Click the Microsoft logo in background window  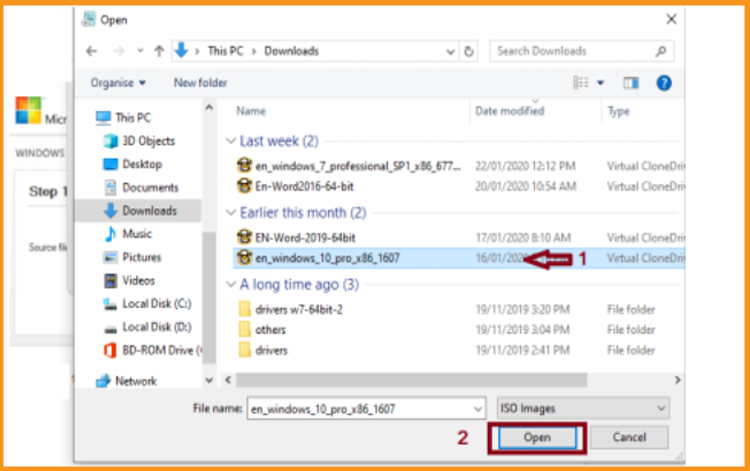pos(28,110)
